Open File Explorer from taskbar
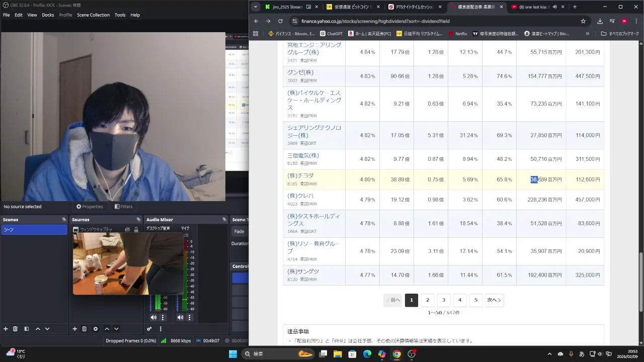This screenshot has height=362, width=644. [x=338, y=354]
